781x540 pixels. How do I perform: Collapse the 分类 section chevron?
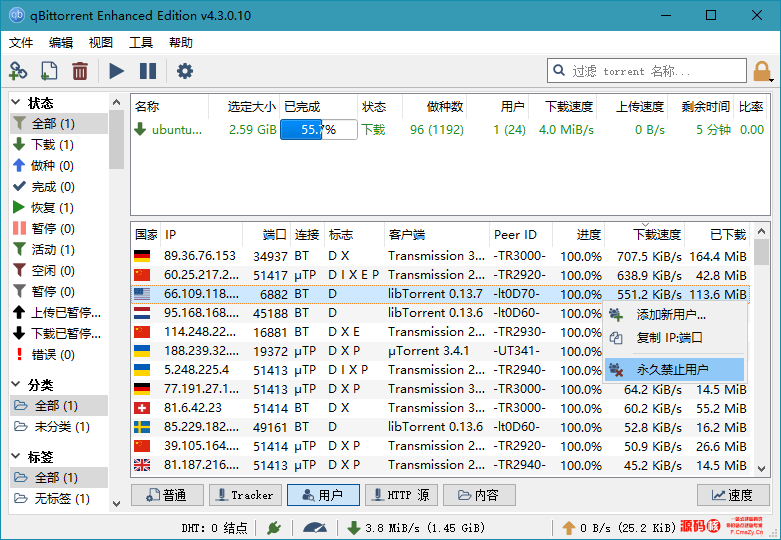pos(16,384)
